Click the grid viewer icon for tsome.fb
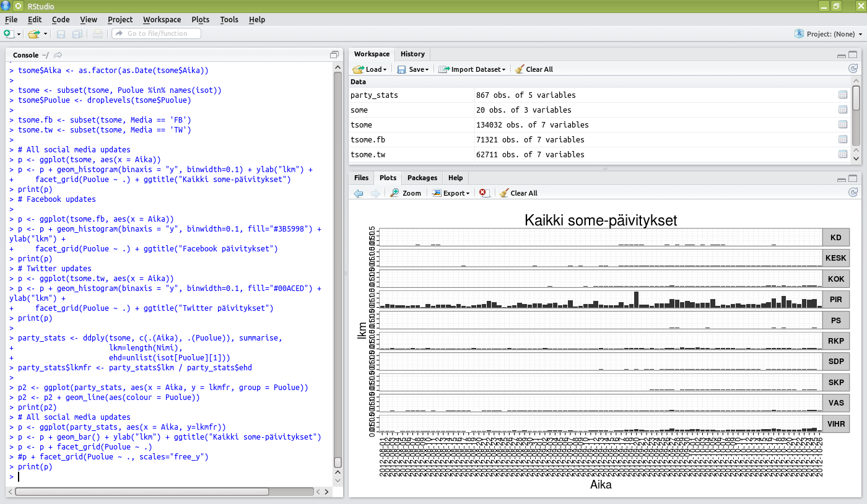Screen dimensions: 867x504 click(842, 139)
